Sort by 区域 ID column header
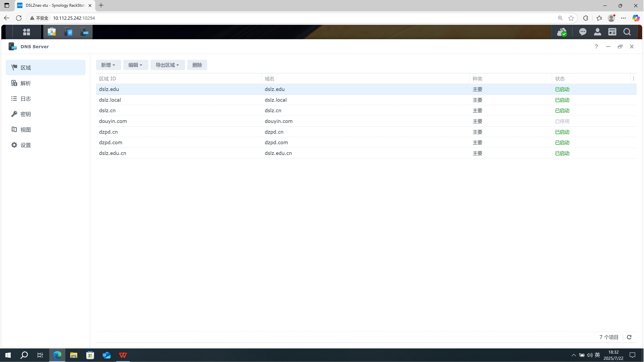This screenshot has height=362, width=644. click(x=179, y=79)
